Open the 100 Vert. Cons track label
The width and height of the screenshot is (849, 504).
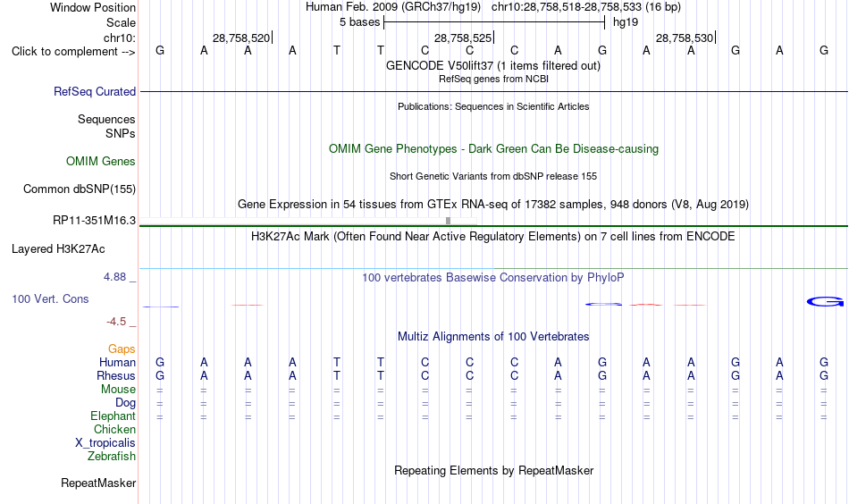50,298
